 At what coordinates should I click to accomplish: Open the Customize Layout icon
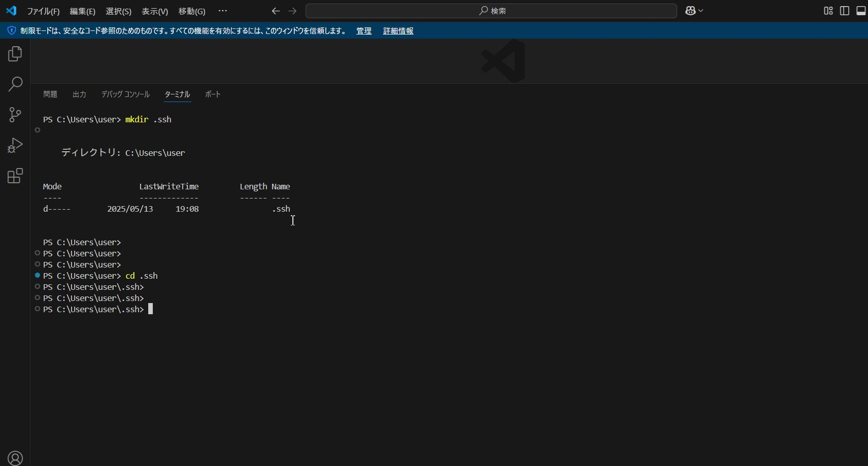click(828, 11)
